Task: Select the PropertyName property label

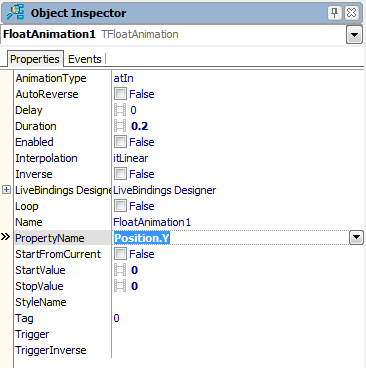Action: click(x=50, y=238)
